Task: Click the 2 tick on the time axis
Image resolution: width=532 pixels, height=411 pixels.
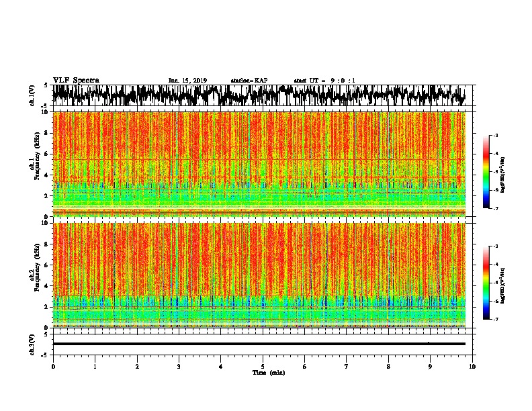Action: click(137, 367)
